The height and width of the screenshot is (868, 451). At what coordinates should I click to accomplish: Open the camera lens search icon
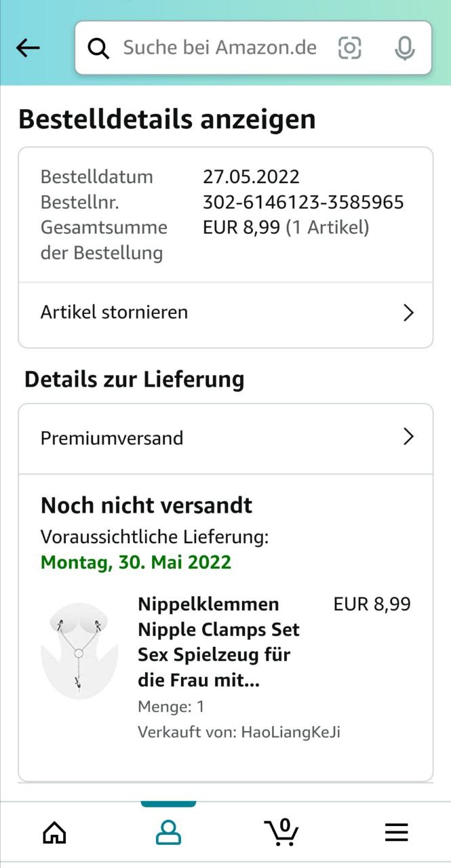[349, 47]
